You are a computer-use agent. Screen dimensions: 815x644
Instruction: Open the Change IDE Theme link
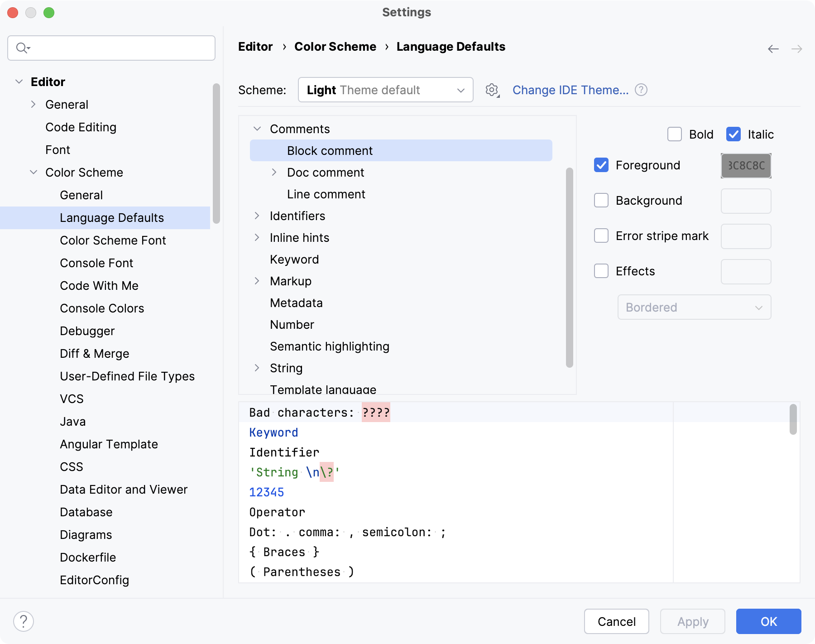click(571, 90)
